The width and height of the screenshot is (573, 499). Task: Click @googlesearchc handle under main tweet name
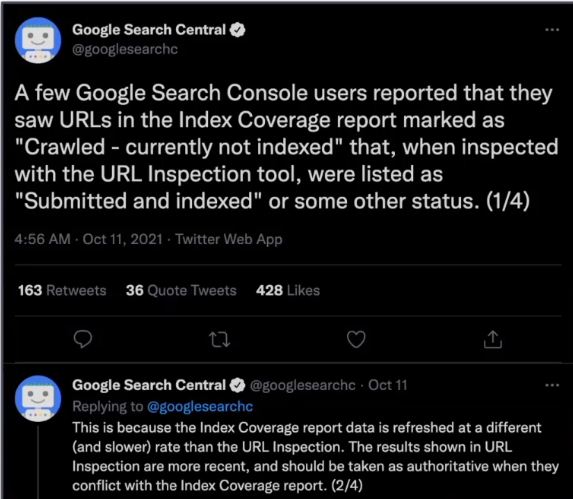tap(125, 49)
